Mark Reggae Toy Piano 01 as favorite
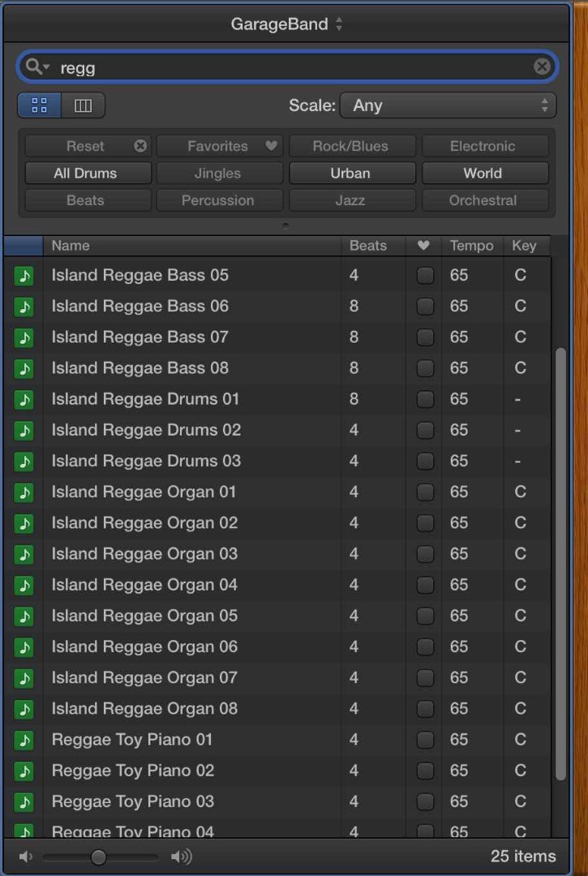The image size is (588, 876). pyautogui.click(x=425, y=741)
